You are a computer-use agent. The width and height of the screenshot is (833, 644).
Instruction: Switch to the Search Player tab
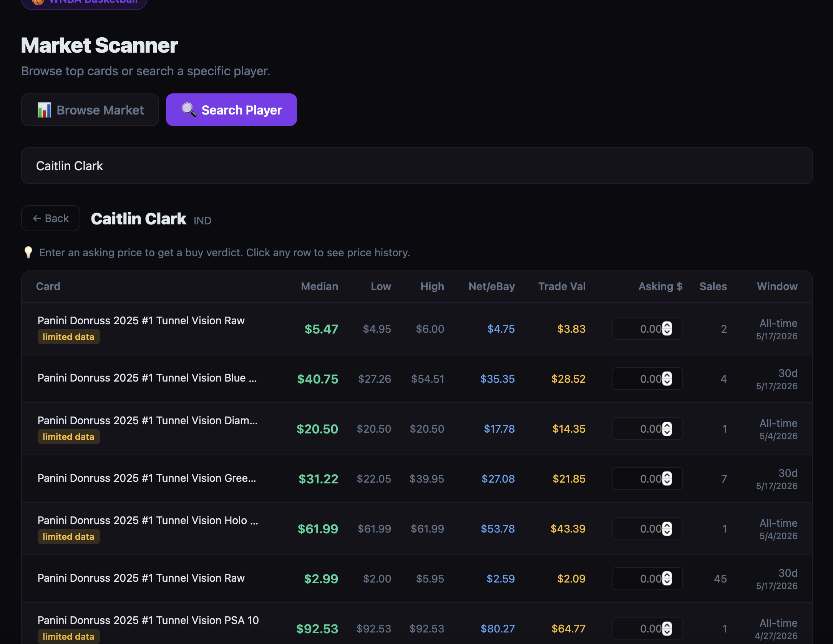(x=231, y=110)
